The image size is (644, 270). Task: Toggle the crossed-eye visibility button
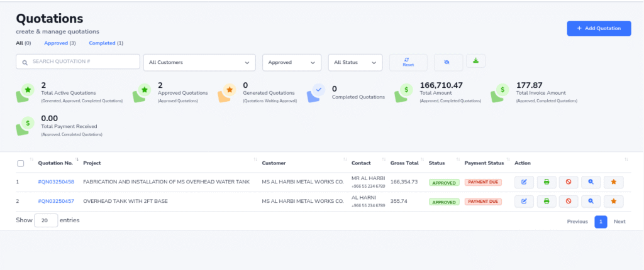tap(448, 62)
